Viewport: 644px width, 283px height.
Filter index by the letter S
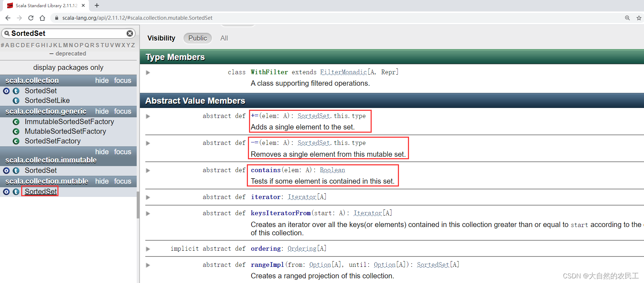pyautogui.click(x=97, y=45)
